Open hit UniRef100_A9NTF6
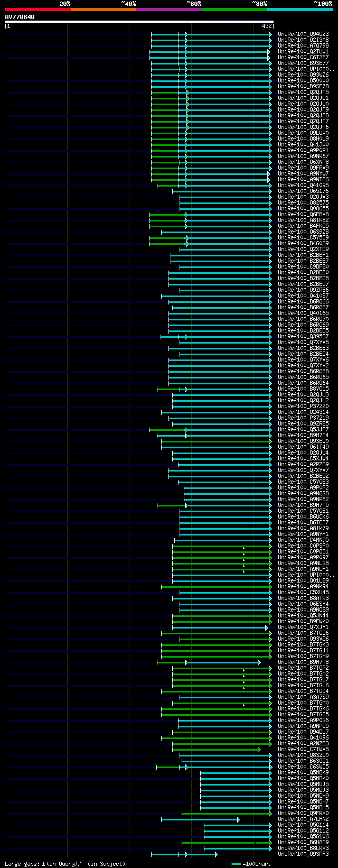The height and width of the screenshot is (868, 338). tap(303, 180)
